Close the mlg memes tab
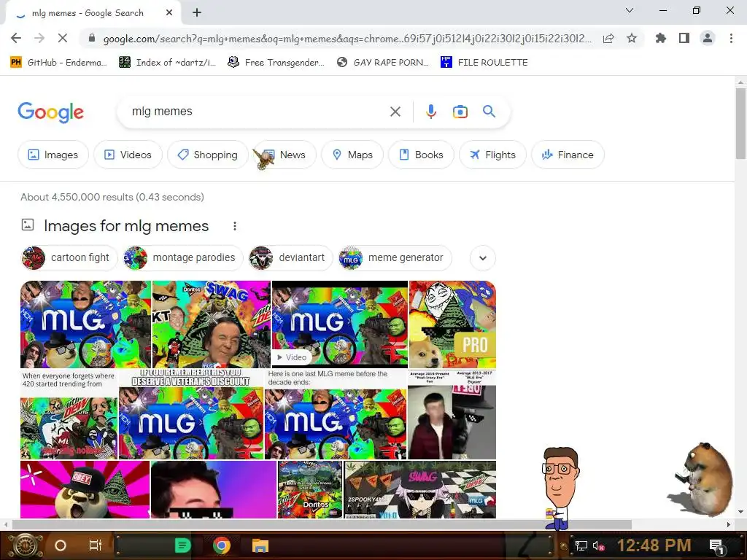This screenshot has width=747, height=560. point(169,13)
